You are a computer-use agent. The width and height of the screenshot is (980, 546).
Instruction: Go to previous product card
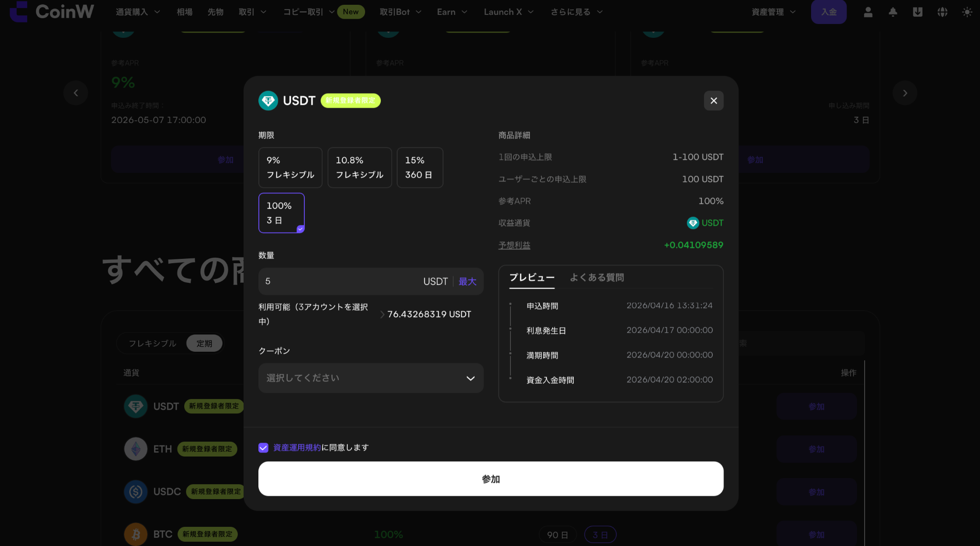[76, 93]
